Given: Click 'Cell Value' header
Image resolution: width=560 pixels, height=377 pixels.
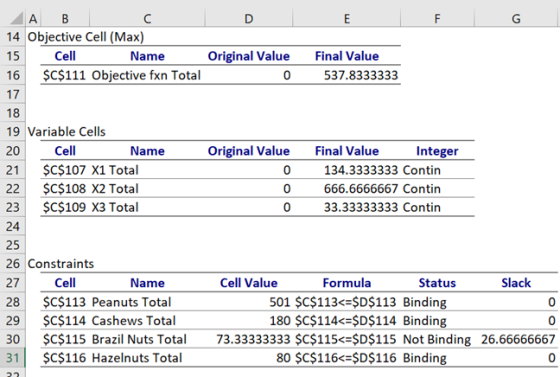Looking at the screenshot, I should tap(249, 283).
